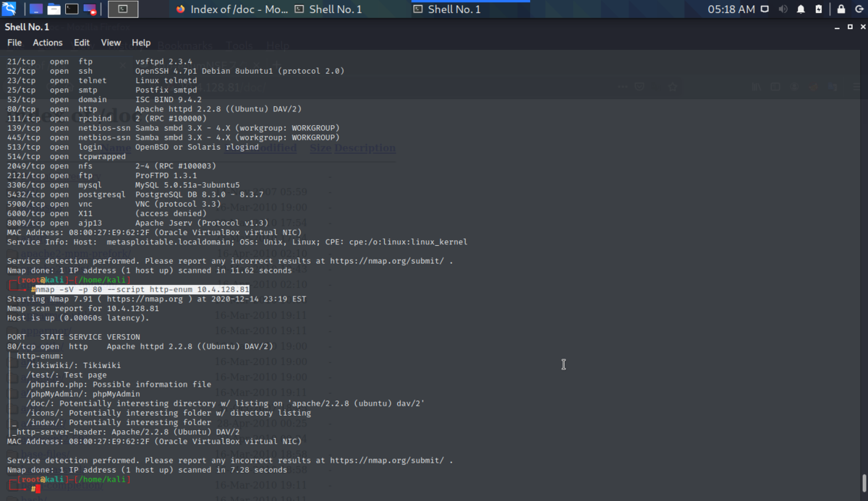Click the '/icons/' folder listing line

(x=168, y=413)
